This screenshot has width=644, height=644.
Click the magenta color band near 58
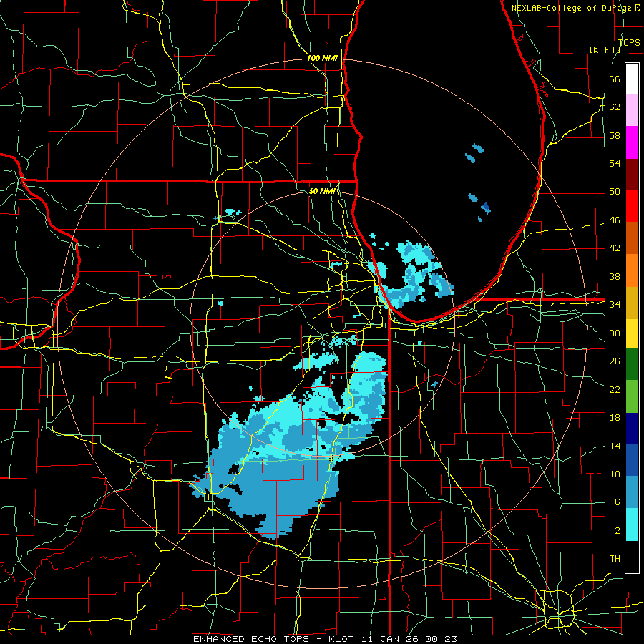pos(632,142)
